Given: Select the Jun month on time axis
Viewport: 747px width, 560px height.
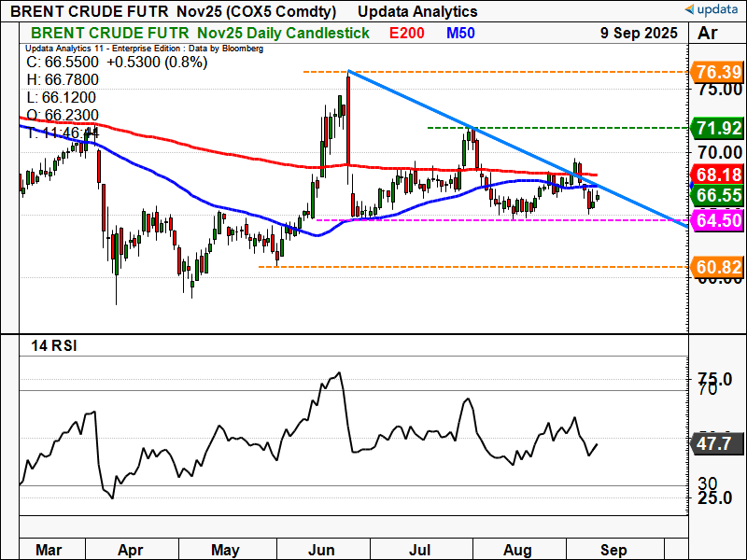Looking at the screenshot, I should [x=321, y=550].
